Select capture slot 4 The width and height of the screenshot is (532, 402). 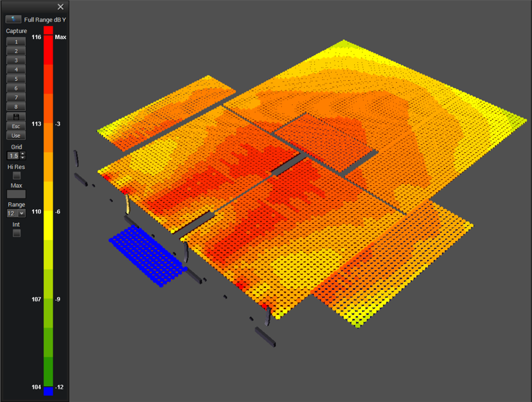pyautogui.click(x=16, y=70)
